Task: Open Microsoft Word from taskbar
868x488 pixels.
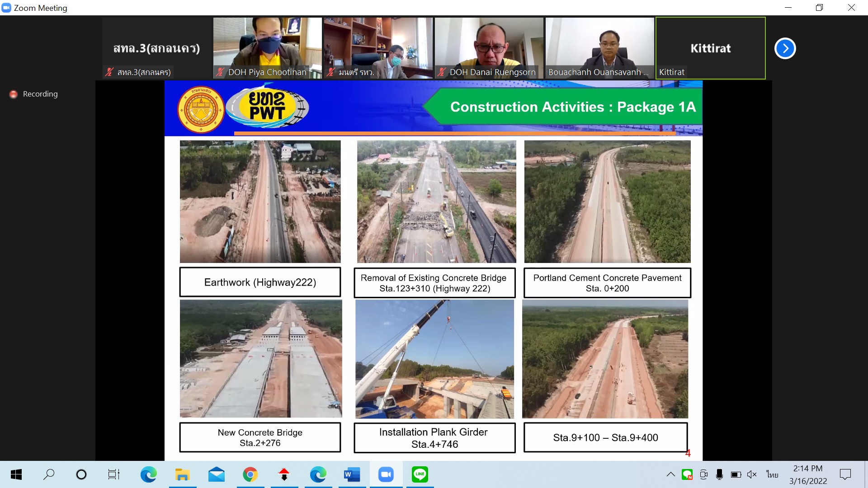Action: coord(352,474)
